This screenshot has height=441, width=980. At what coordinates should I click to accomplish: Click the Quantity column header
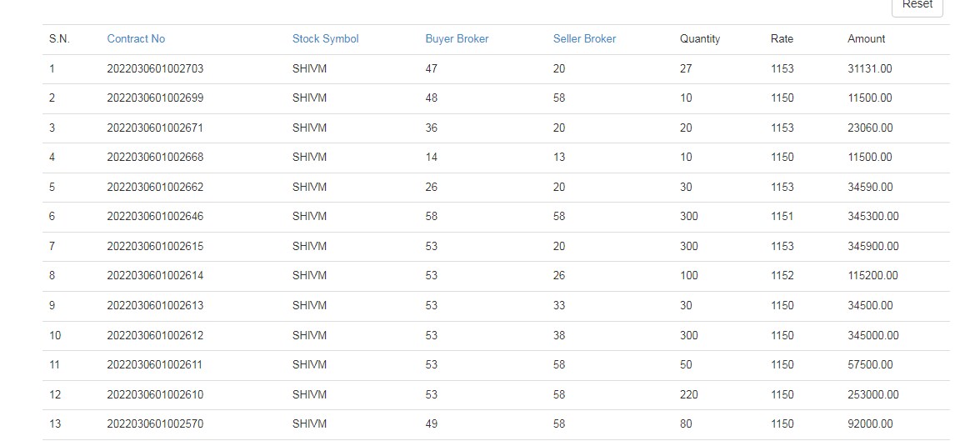click(x=699, y=39)
